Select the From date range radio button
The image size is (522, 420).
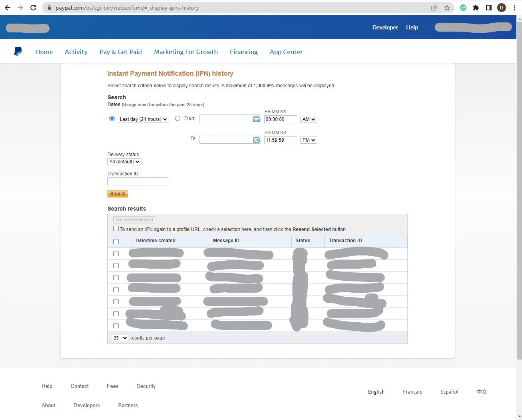(178, 119)
